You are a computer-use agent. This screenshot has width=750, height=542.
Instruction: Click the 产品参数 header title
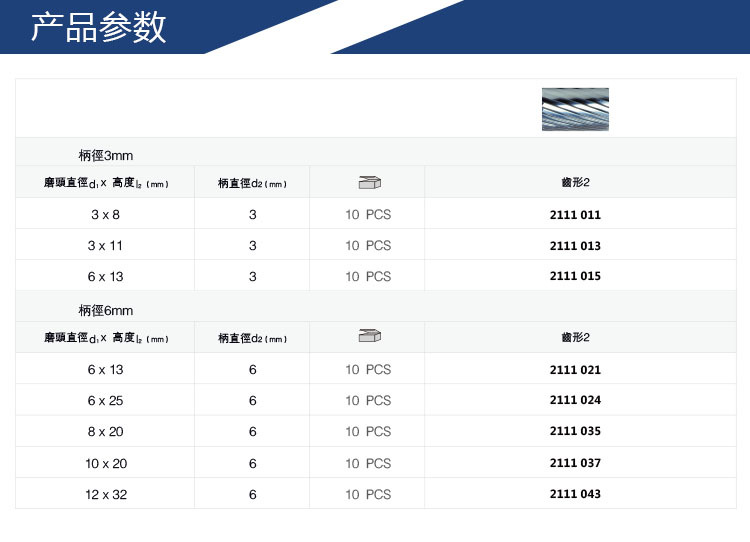tap(99, 27)
